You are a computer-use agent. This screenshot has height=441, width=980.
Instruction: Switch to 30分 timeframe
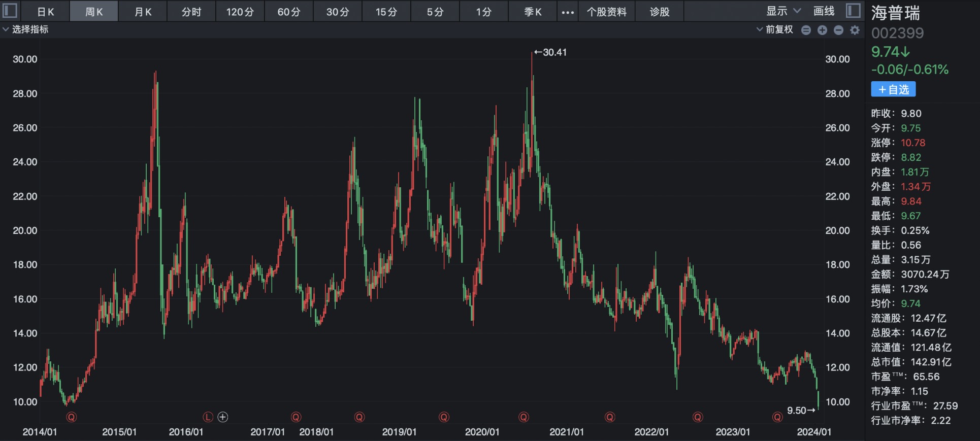point(338,12)
